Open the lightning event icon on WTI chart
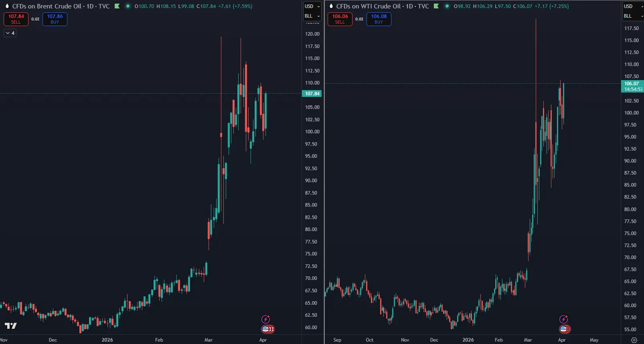Viewport: 644px width, 344px height. [564, 319]
